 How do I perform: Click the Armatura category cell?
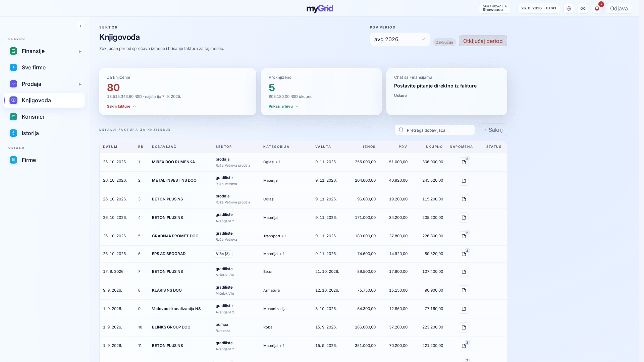coord(271,290)
